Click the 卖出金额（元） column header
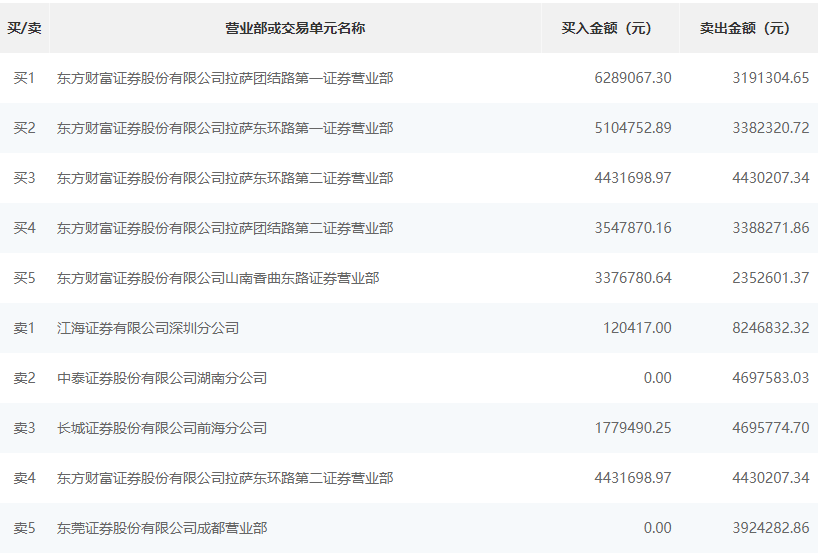This screenshot has width=822, height=556. click(x=749, y=28)
